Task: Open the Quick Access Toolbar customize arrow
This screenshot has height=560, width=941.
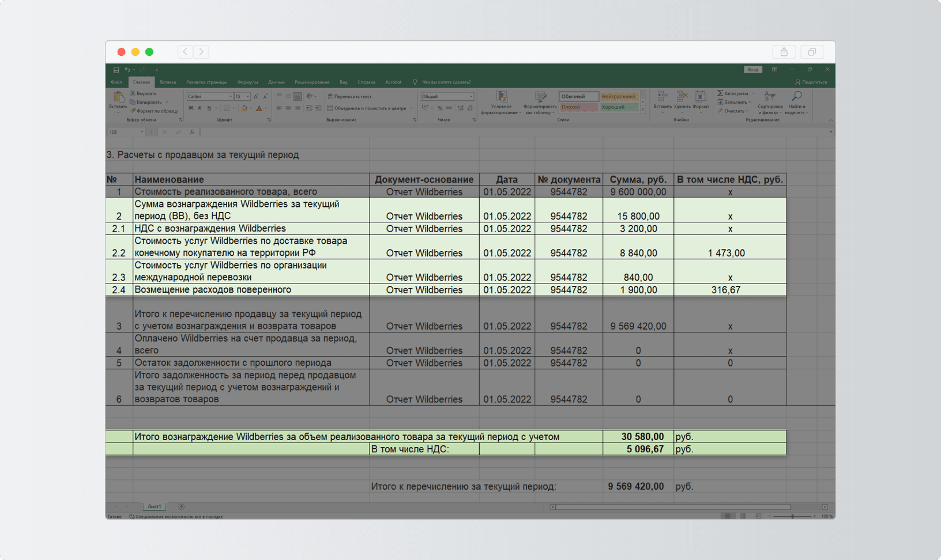Action: tap(156, 70)
